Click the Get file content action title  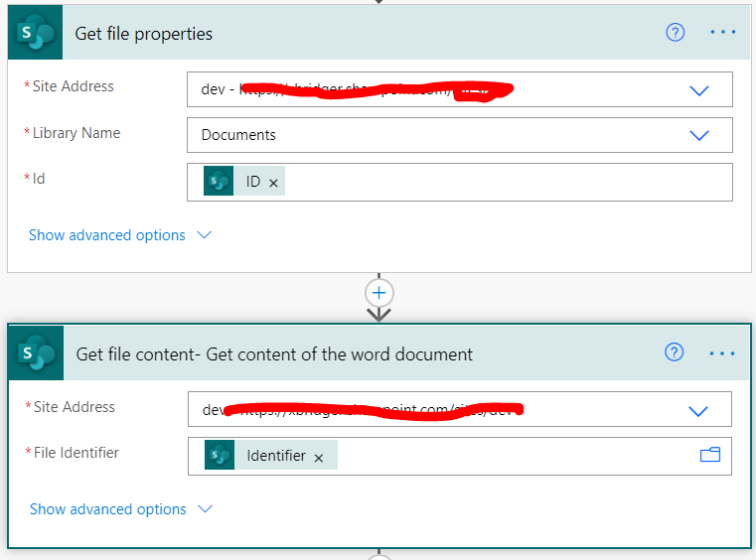pos(274,354)
